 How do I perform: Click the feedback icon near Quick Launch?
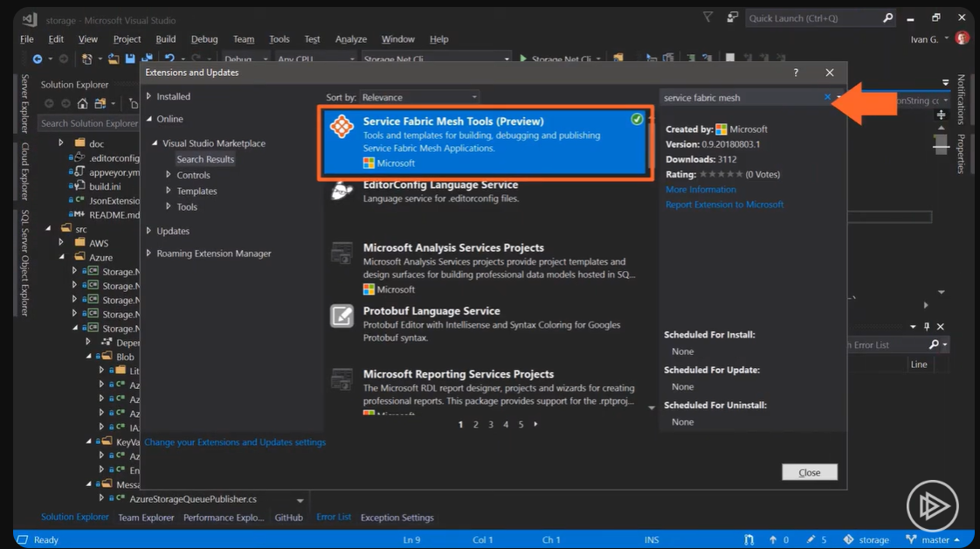point(732,17)
